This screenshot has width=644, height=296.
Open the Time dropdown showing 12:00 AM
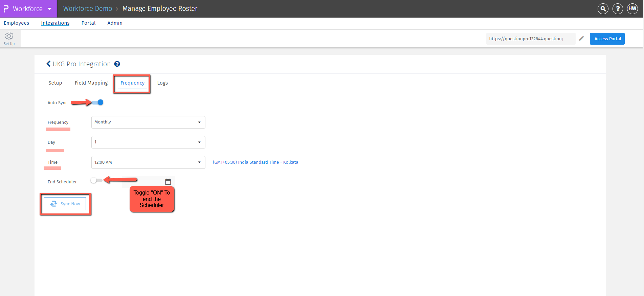[x=148, y=162]
